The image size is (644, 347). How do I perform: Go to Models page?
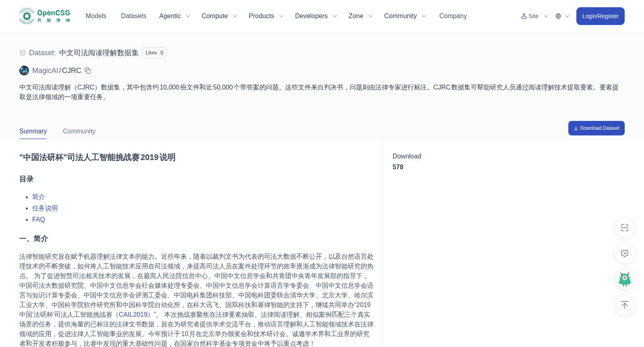click(96, 16)
